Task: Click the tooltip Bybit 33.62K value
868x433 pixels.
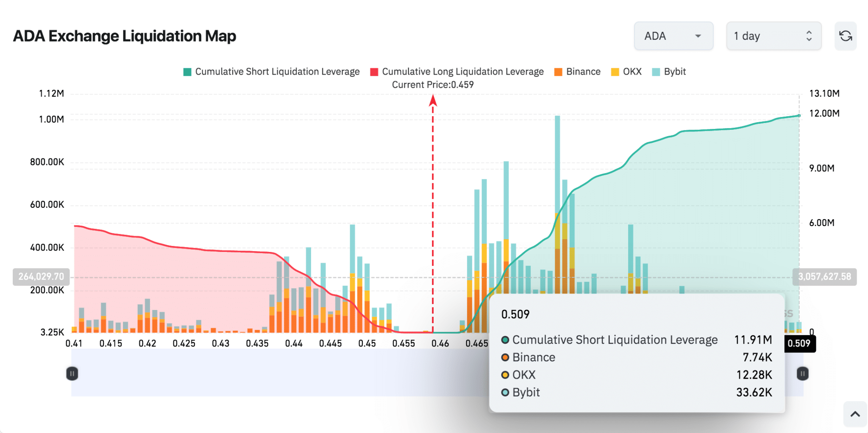Action: point(754,392)
